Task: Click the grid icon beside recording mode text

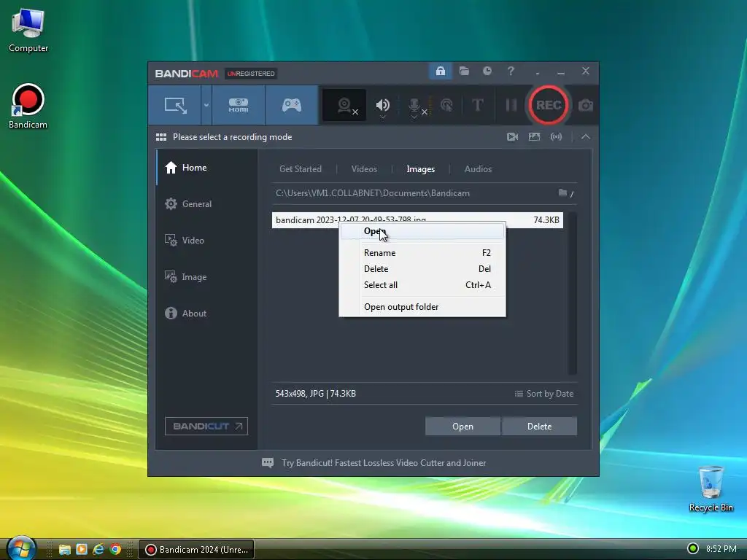Action: tap(161, 137)
